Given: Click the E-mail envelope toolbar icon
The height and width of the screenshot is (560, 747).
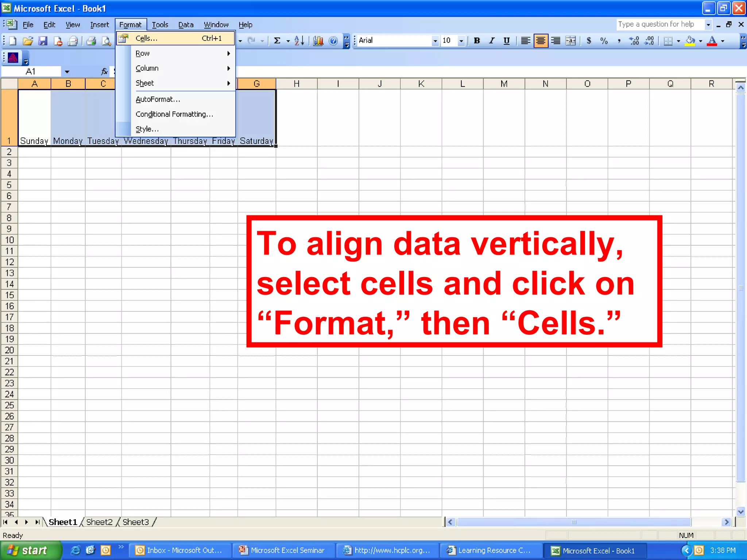Looking at the screenshot, I should coord(73,41).
